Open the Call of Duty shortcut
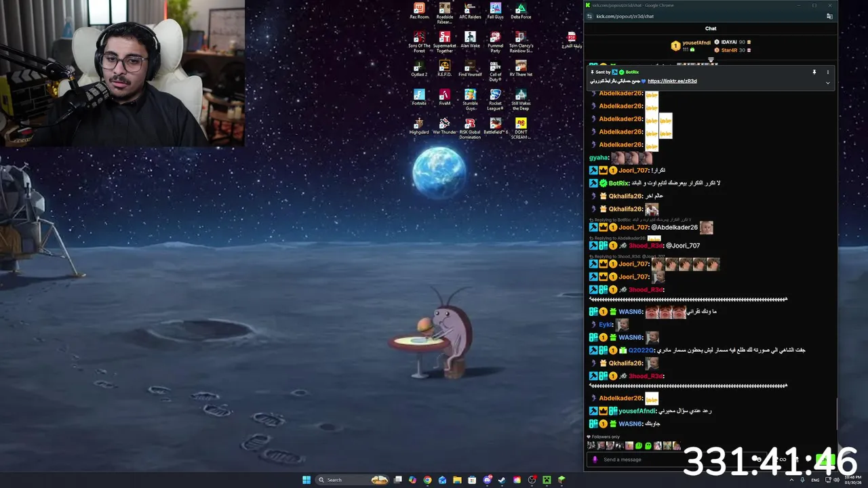The image size is (868, 488). tap(496, 70)
